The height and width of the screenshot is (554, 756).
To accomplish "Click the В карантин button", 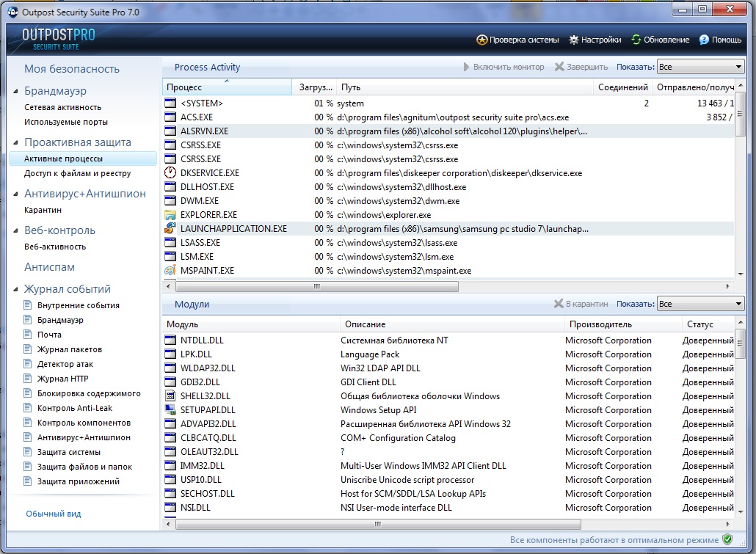I will 581,304.
